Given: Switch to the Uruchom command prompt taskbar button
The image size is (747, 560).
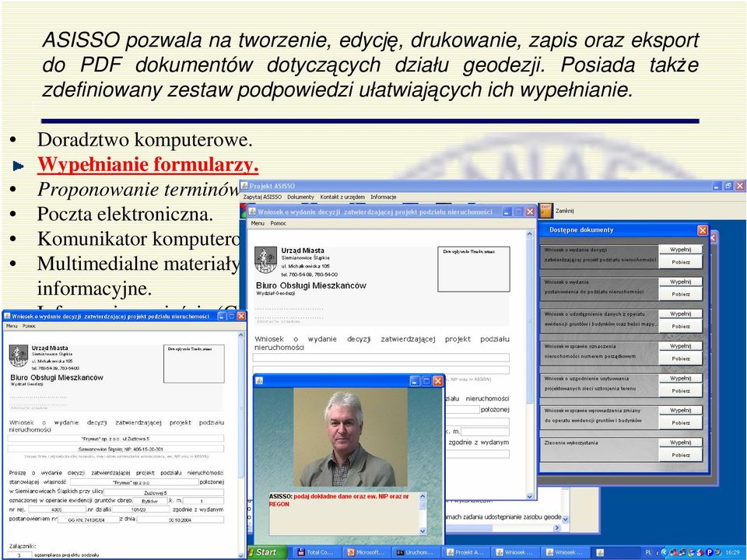Looking at the screenshot, I should (x=415, y=552).
